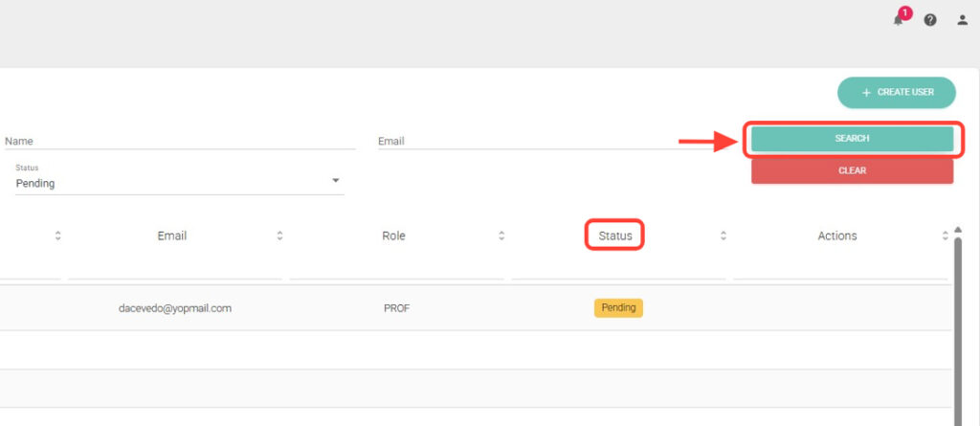Select the dacevedo@yopmail.com email cell

point(175,308)
